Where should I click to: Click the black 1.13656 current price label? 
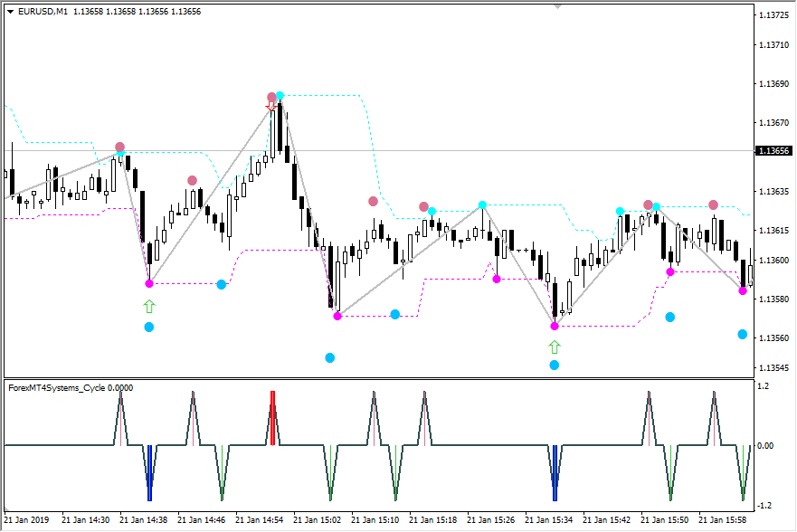tap(774, 151)
